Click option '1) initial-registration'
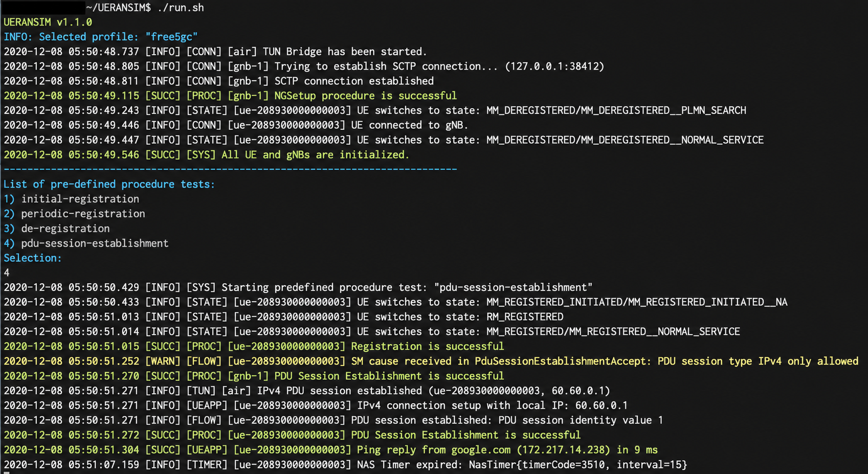The image size is (868, 474). [x=72, y=199]
